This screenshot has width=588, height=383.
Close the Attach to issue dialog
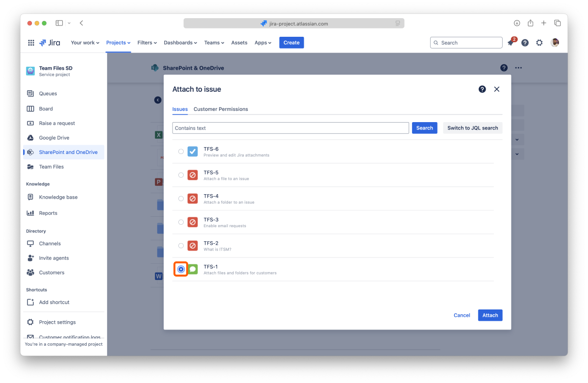click(x=496, y=89)
